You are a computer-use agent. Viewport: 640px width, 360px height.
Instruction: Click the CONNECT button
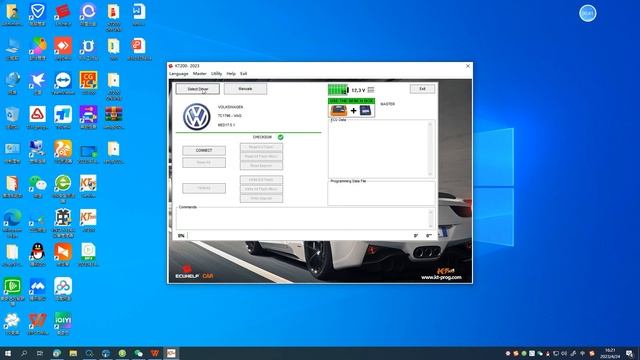tap(204, 150)
